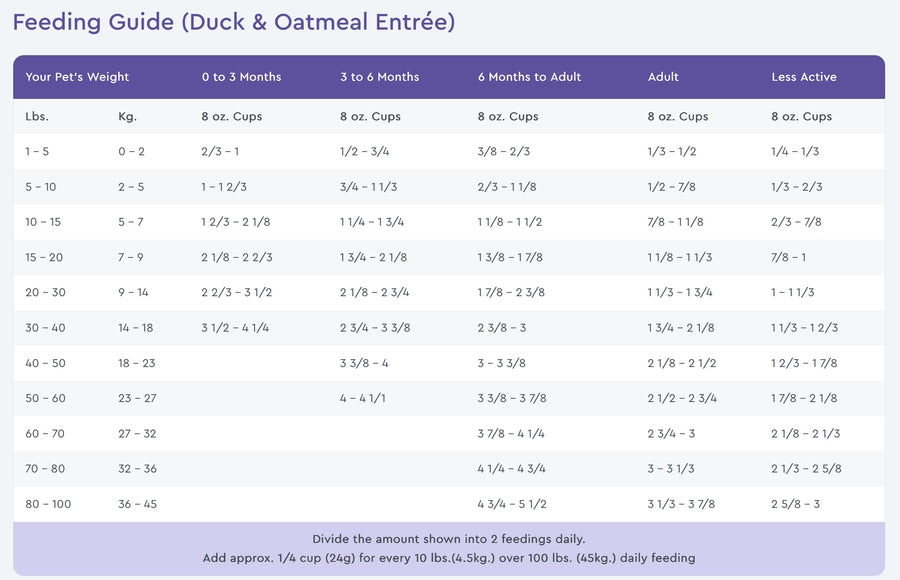900x580 pixels.
Task: Click the "3 1/2 – 4 1/4" puppy feeding amount
Action: 235,328
